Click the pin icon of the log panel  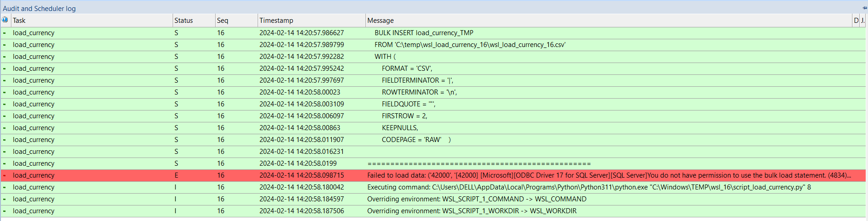[864, 8]
